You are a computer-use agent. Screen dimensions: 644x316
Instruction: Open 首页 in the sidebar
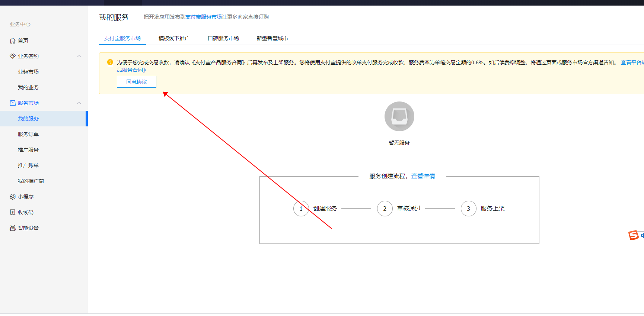pyautogui.click(x=23, y=41)
